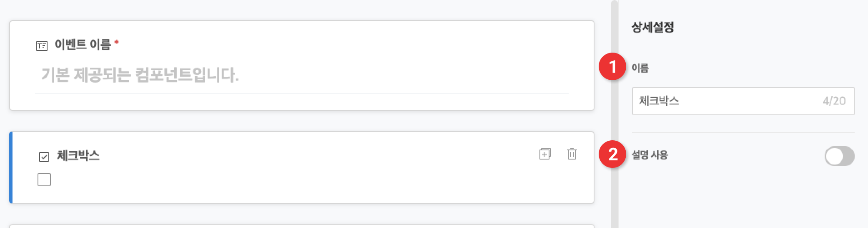Viewport: 868px width, 228px height.
Task: Click the checkbox type icon beside 체크박스 title
Action: [44, 157]
